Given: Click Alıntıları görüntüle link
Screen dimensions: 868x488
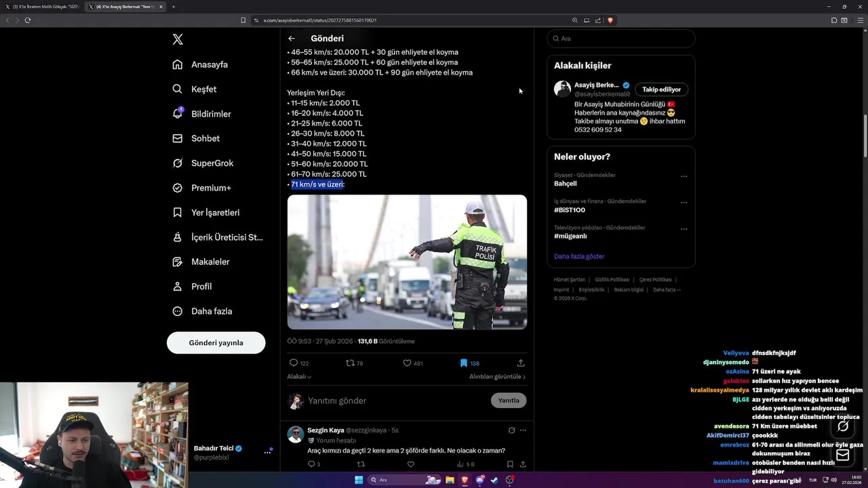Looking at the screenshot, I should click(x=497, y=377).
